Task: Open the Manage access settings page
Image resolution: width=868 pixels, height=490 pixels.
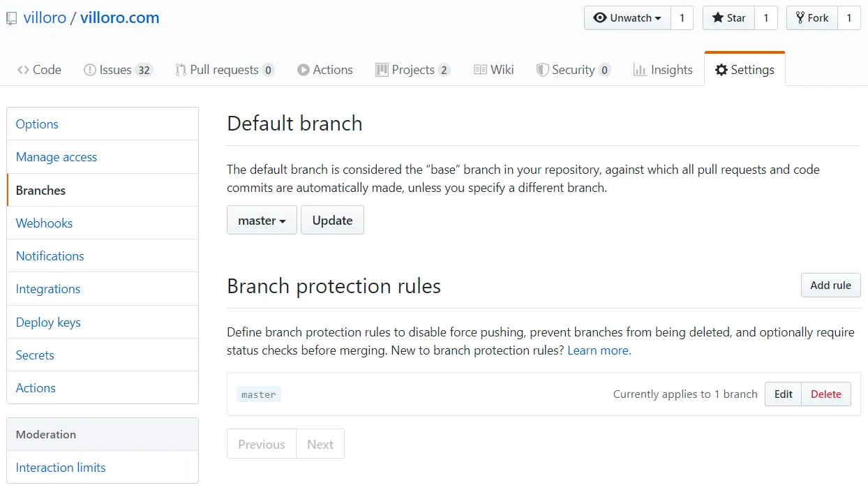Action: pyautogui.click(x=56, y=157)
